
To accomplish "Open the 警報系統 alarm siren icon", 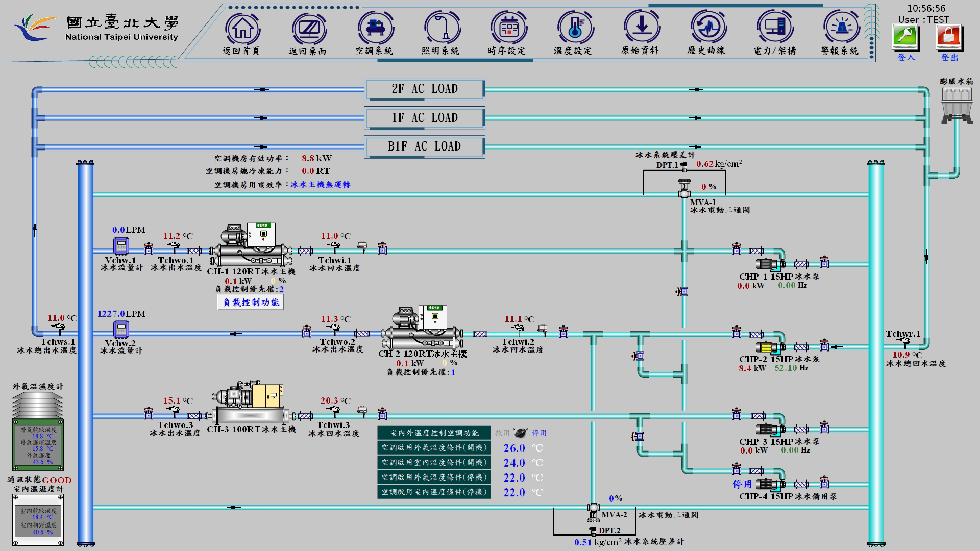I will click(840, 29).
